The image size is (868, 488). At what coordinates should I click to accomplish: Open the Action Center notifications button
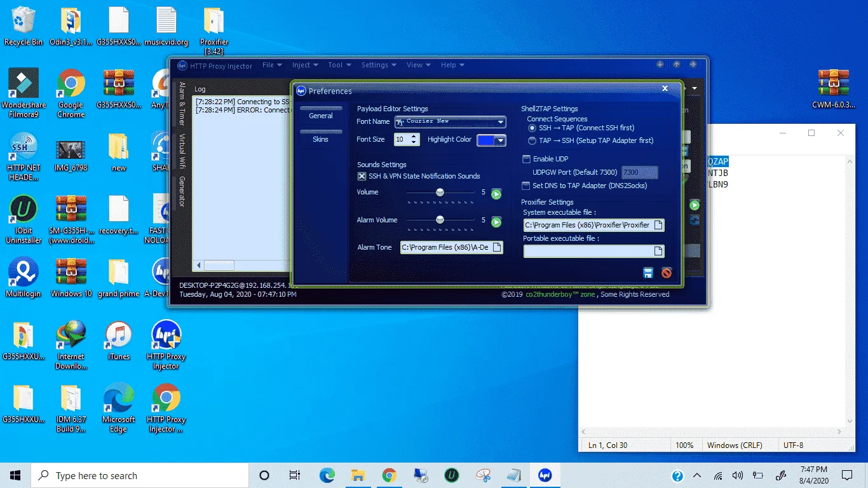[847, 475]
